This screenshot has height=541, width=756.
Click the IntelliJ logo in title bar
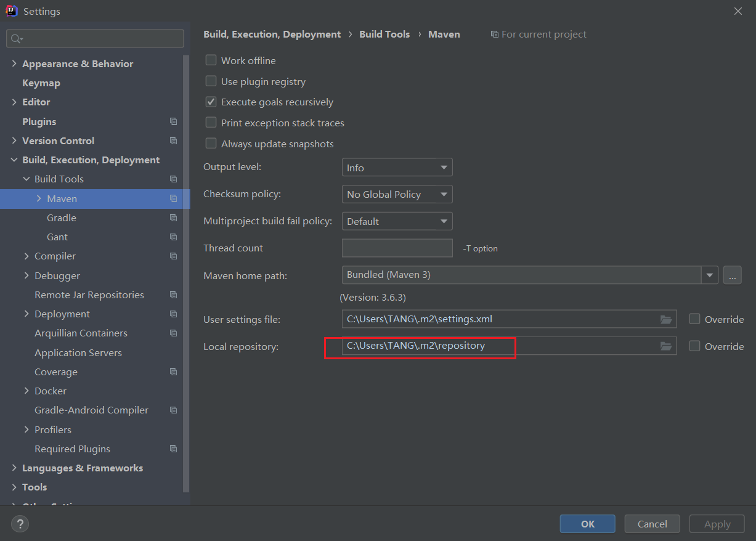(11, 11)
